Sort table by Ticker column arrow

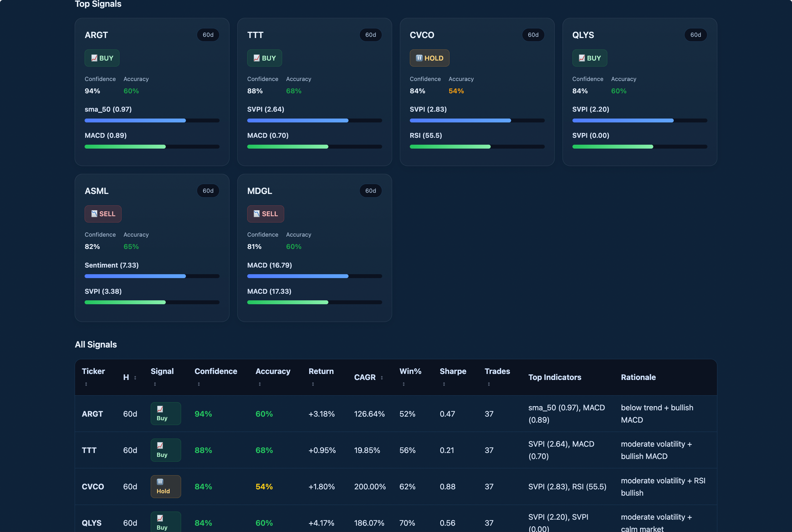point(86,384)
